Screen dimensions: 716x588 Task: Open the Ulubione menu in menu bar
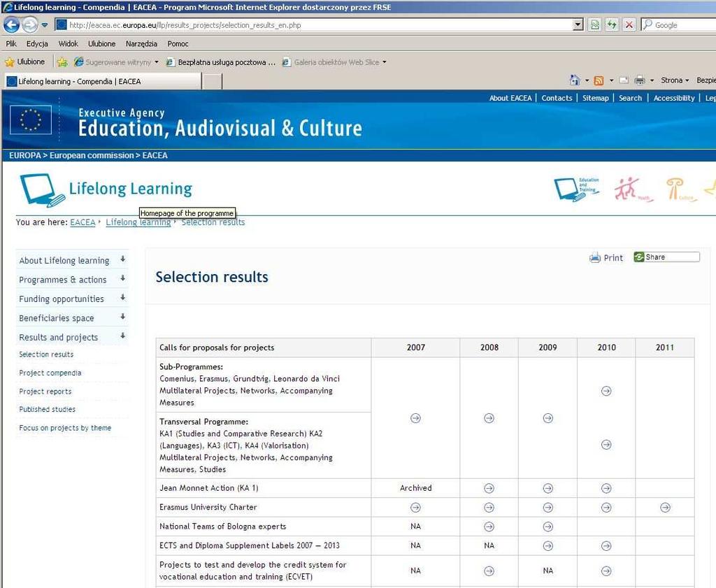tap(101, 44)
